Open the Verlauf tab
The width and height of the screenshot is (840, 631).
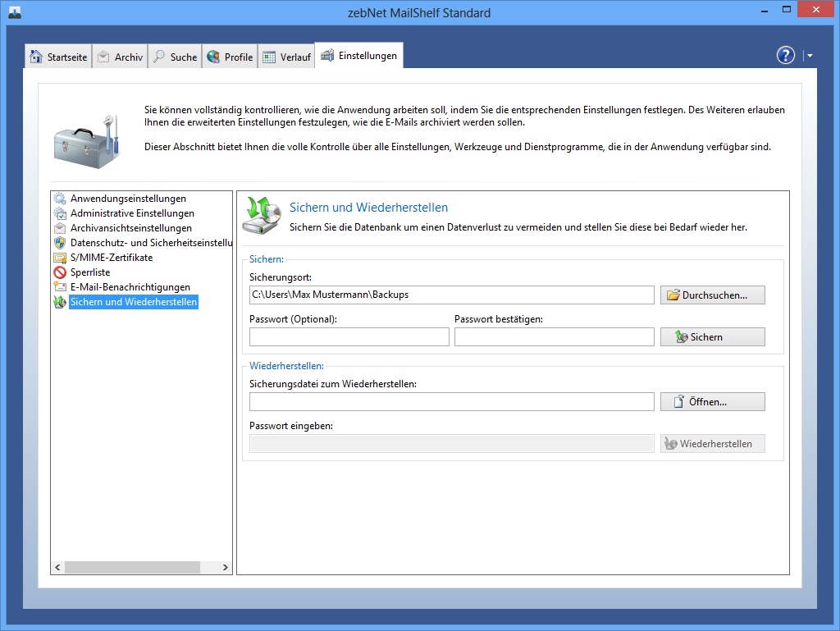point(286,57)
